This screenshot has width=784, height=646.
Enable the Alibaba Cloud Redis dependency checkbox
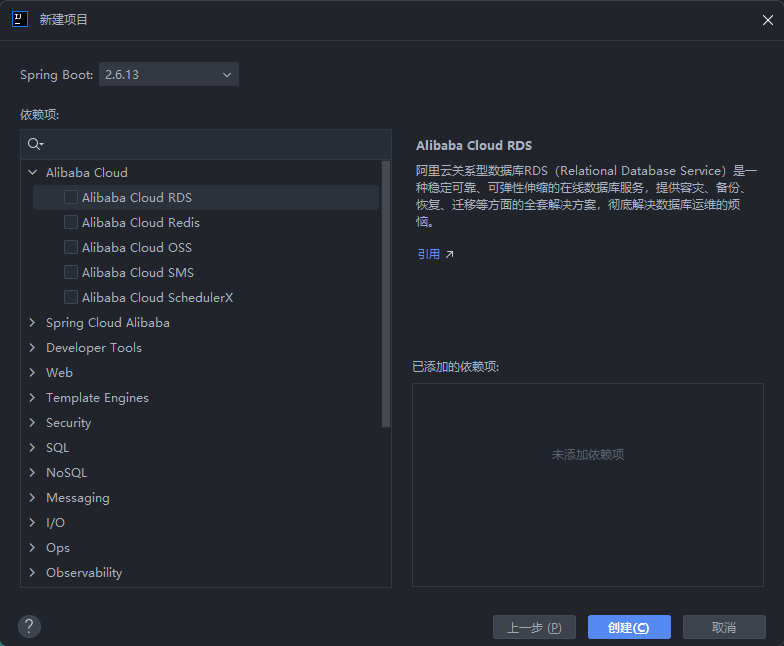tap(71, 222)
